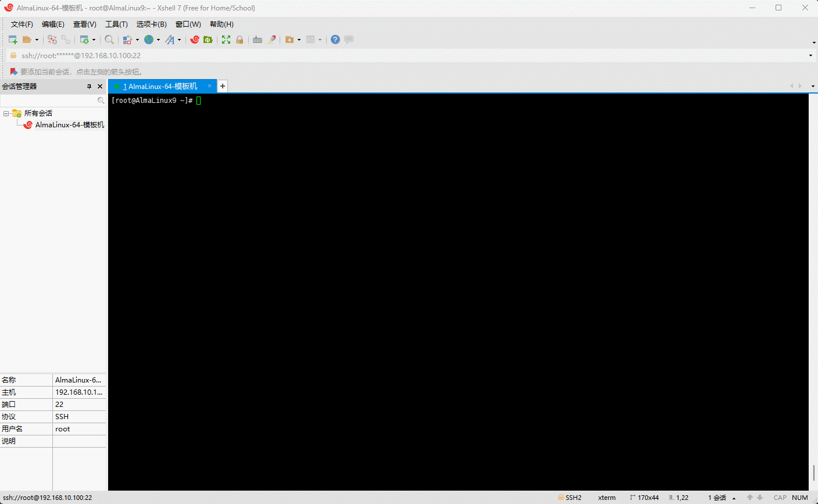The height and width of the screenshot is (504, 818).
Task: Toggle full screen with green arrows icon
Action: (226, 40)
